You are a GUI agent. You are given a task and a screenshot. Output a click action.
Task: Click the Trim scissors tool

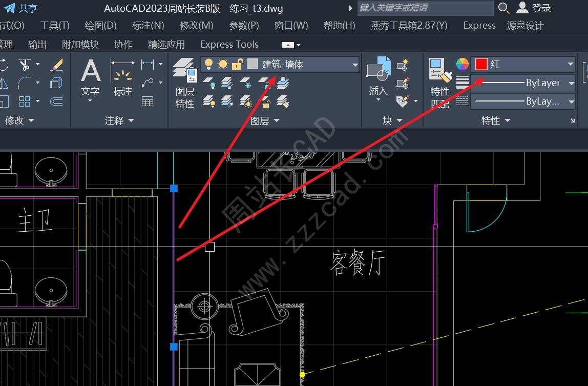25,65
